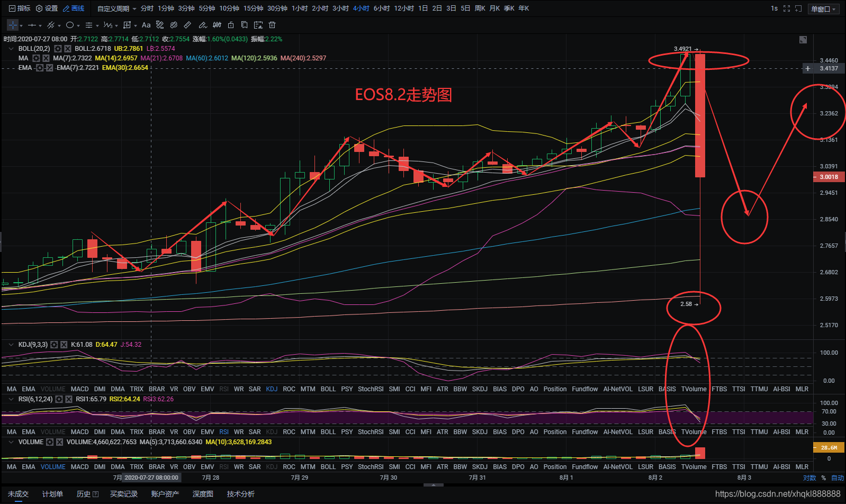Open MA indicator settings gear
Viewport: 846px width, 504px height.
pos(36,58)
